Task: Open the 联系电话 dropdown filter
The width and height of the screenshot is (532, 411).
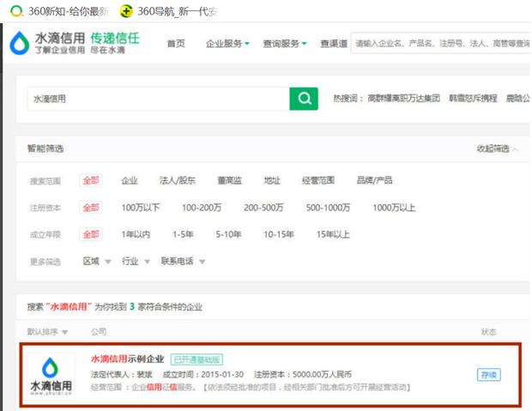Action: click(183, 262)
